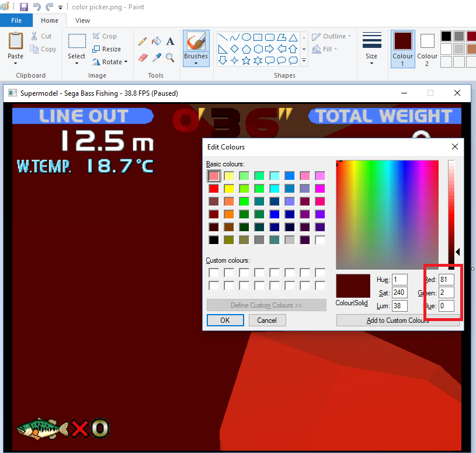Close the Edit Colours dialog
This screenshot has height=453, width=476.
coord(455,147)
